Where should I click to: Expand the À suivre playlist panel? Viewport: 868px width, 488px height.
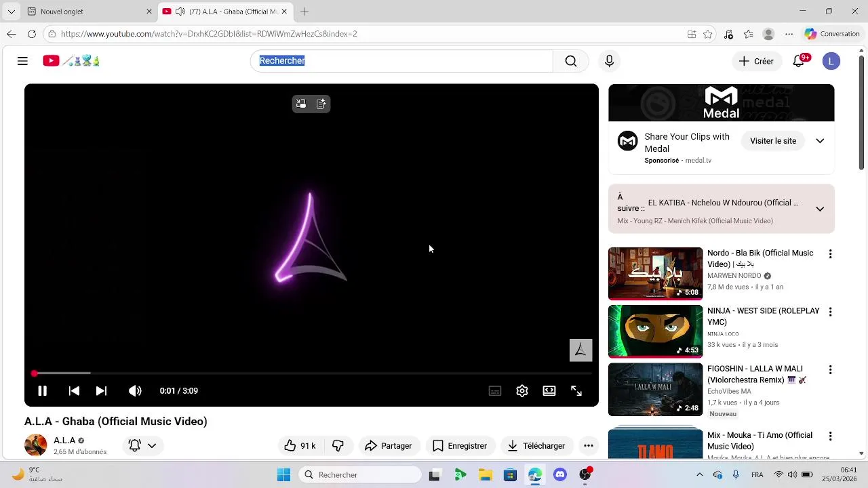coord(820,209)
